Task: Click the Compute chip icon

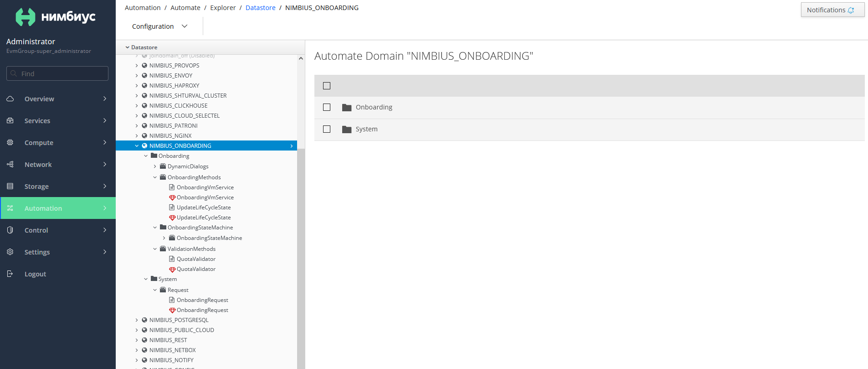Action: (x=10, y=142)
